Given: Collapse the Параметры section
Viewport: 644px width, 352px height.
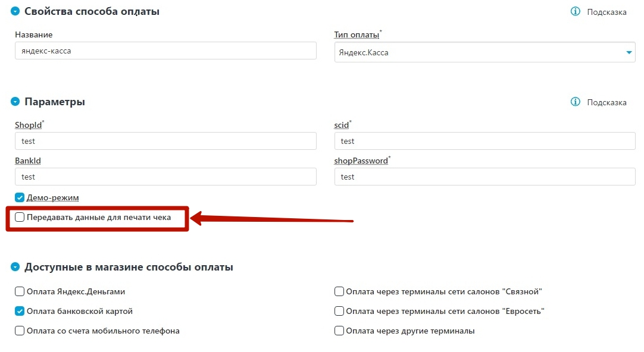Looking at the screenshot, I should tap(15, 102).
